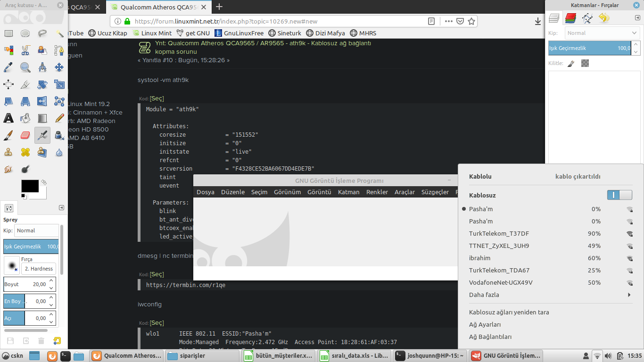Select the Zoom magnifier tool
Viewport: 644px width, 362px height.
(x=25, y=67)
